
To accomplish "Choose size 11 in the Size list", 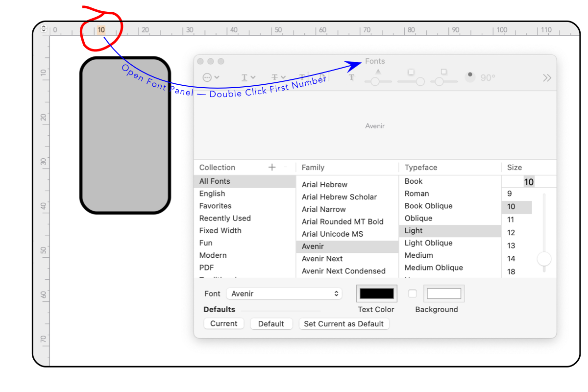I will [517, 220].
